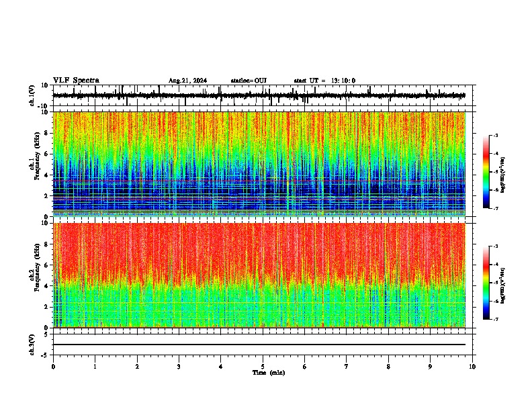Image resolution: width=532 pixels, height=411 pixels.
Task: Click inside the ch.1 spectrogram panel
Action: click(259, 164)
